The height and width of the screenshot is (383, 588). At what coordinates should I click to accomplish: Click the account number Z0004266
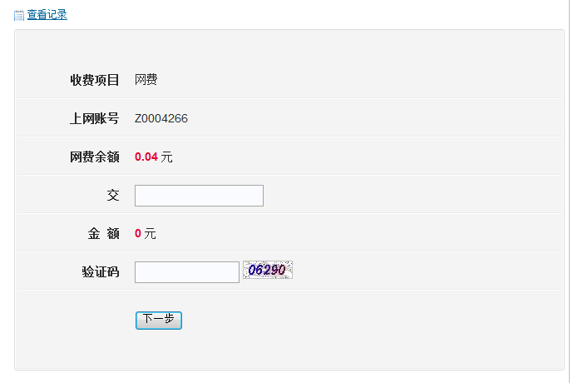pos(161,118)
